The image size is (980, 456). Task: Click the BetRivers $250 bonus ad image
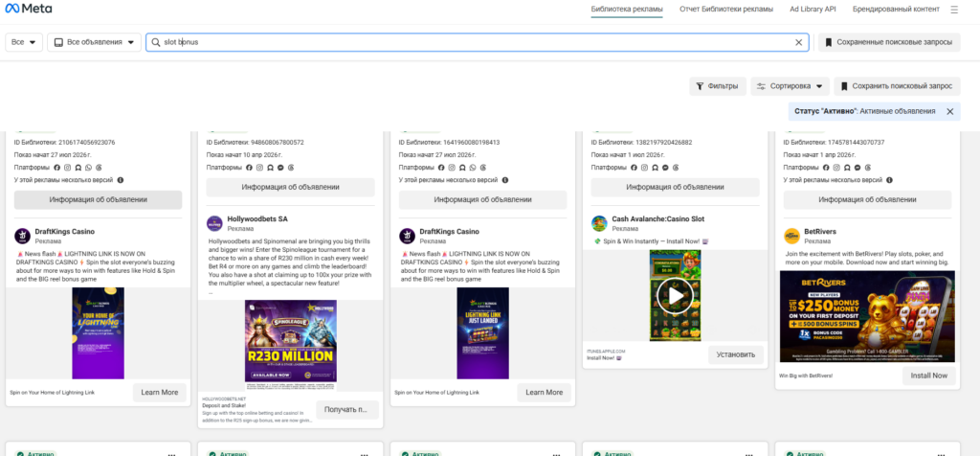[x=867, y=316]
